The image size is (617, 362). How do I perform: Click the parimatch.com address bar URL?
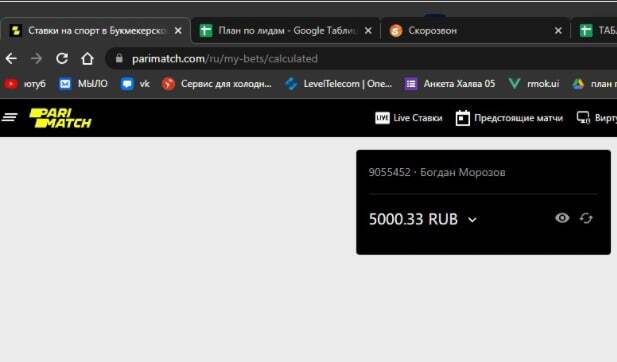click(225, 59)
